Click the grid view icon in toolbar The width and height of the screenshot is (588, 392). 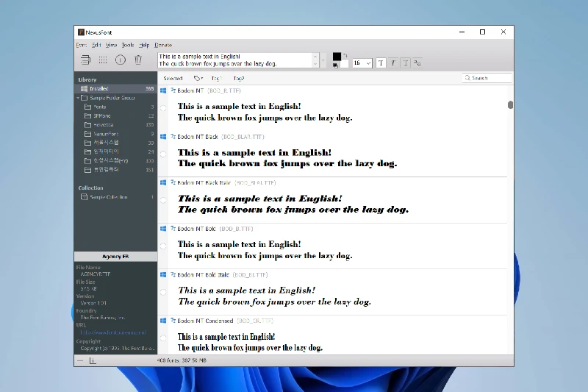(x=103, y=60)
